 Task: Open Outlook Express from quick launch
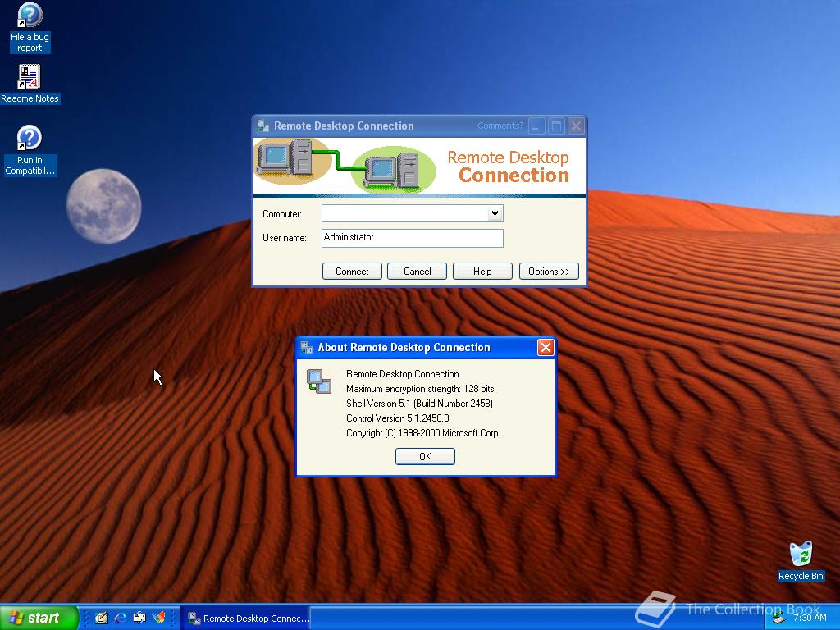[x=139, y=618]
